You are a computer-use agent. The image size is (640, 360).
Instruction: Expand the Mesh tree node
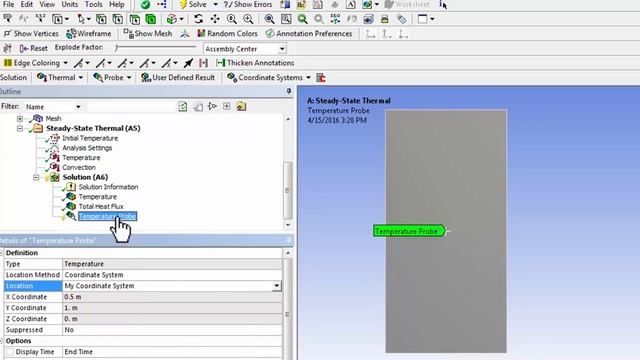tap(20, 118)
